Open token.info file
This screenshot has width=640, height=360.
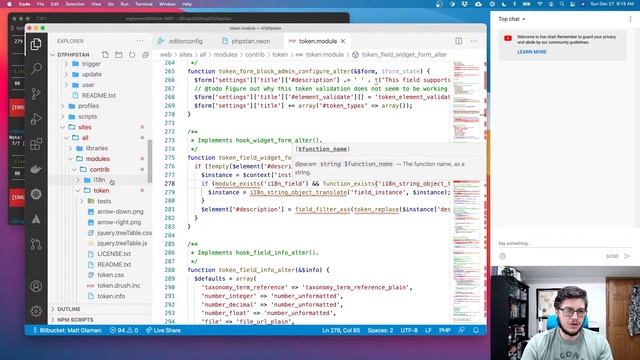(x=111, y=296)
